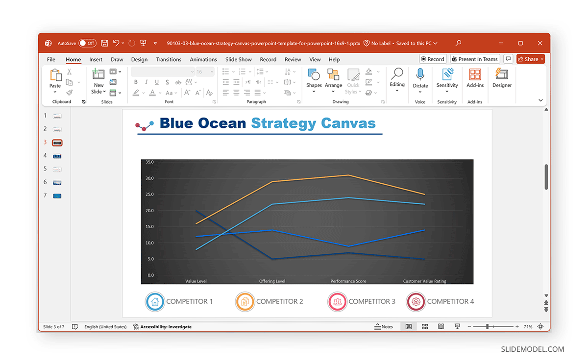Select slide 5 thumbnail in the panel
Viewport: 588px width, 364px height.
(x=56, y=169)
